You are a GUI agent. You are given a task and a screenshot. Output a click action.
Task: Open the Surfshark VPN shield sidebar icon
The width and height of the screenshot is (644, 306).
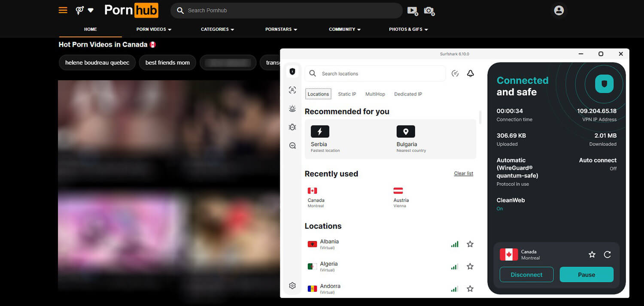click(x=292, y=72)
